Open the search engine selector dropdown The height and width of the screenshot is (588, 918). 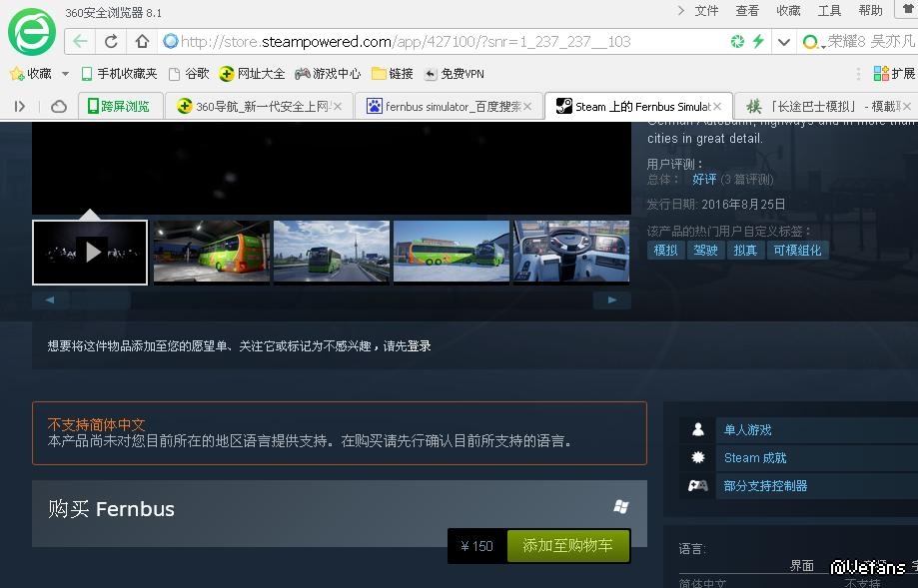813,42
